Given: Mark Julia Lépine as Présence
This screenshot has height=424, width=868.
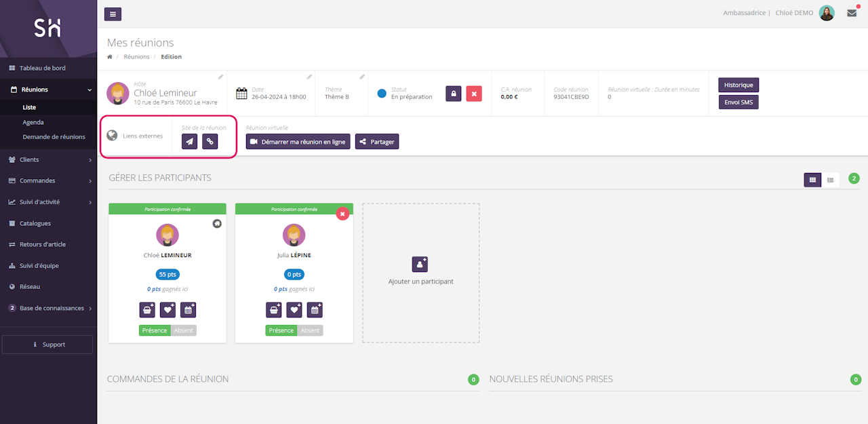Looking at the screenshot, I should tap(281, 330).
